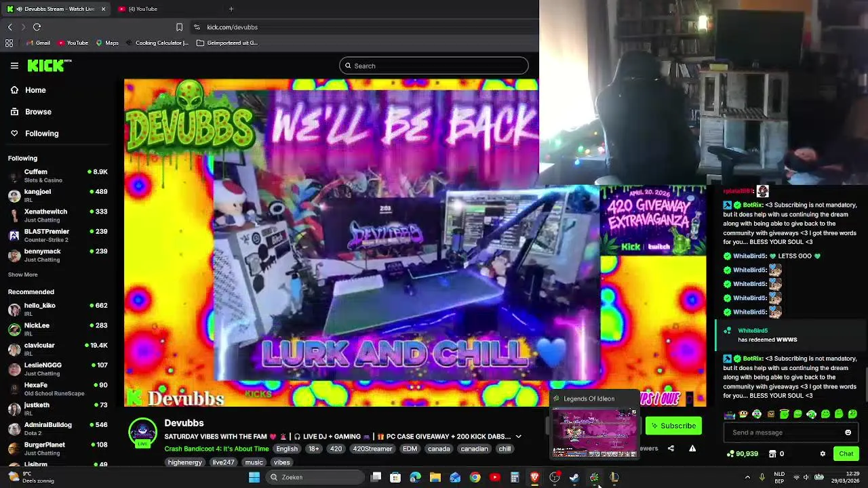Open a new browser tab

click(x=231, y=9)
